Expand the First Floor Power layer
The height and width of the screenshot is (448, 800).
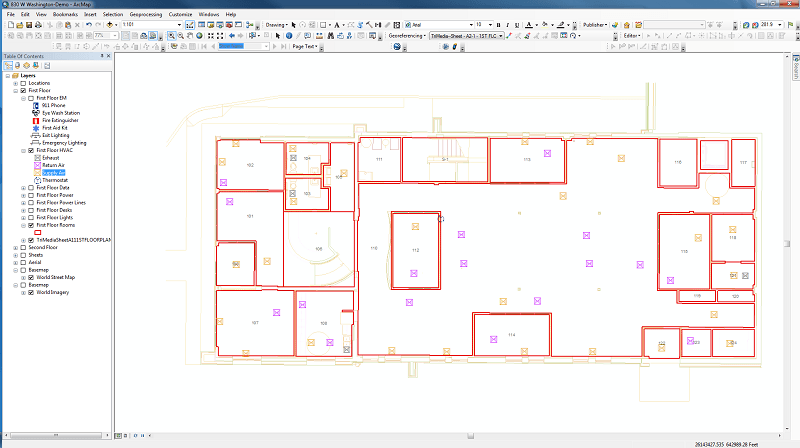(23, 195)
